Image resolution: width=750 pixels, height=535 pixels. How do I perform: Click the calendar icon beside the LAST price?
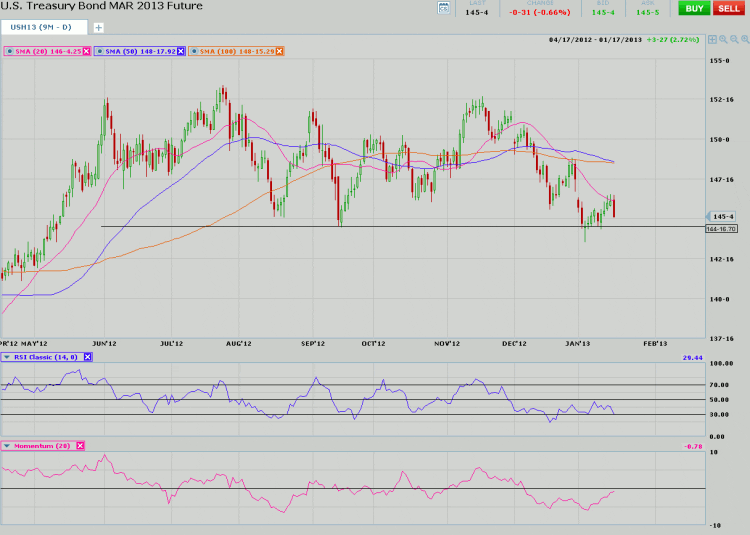coord(445,8)
